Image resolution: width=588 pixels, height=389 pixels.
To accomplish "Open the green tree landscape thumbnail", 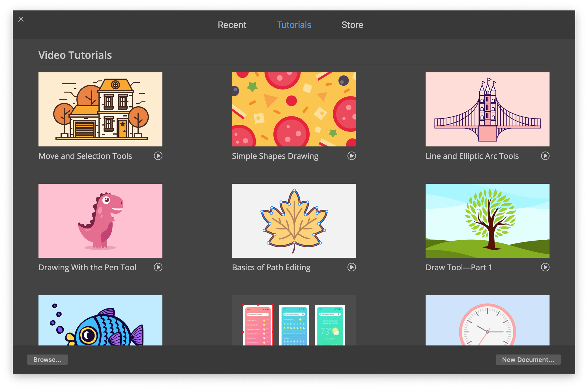I will pos(487,221).
